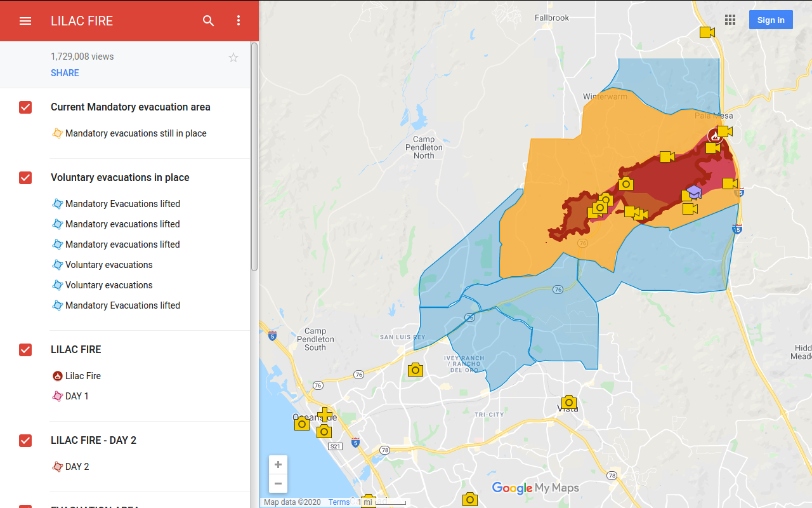Screen dimensions: 812x508
Task: Open lone video marker on upper burn perimeter
Action: point(667,157)
